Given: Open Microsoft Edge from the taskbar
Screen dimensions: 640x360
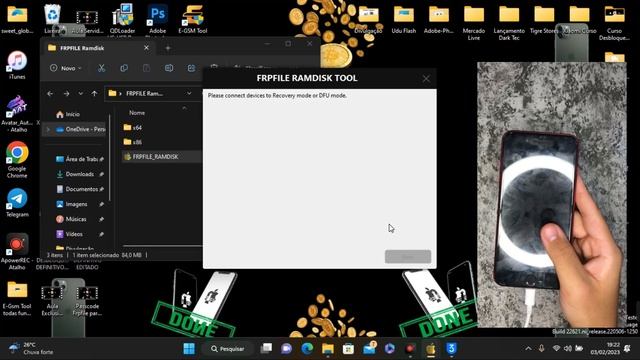Looking at the screenshot, I should (x=307, y=349).
